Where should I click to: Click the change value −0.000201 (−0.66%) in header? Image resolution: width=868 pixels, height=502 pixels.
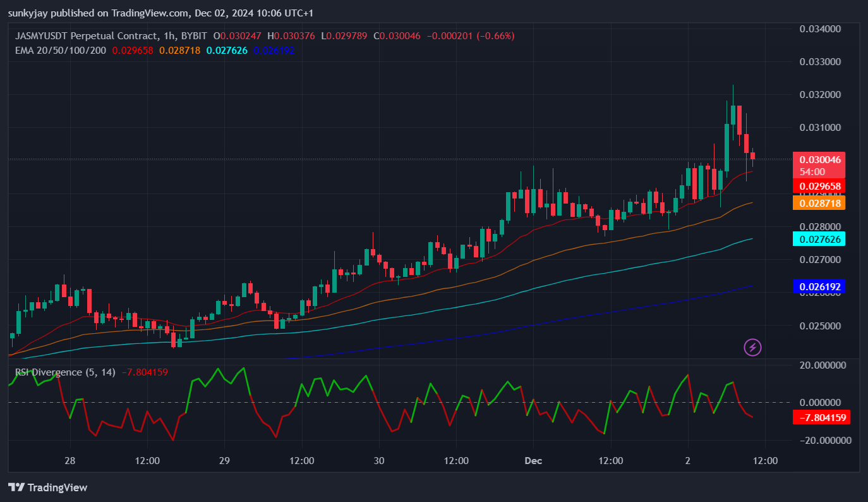[471, 36]
